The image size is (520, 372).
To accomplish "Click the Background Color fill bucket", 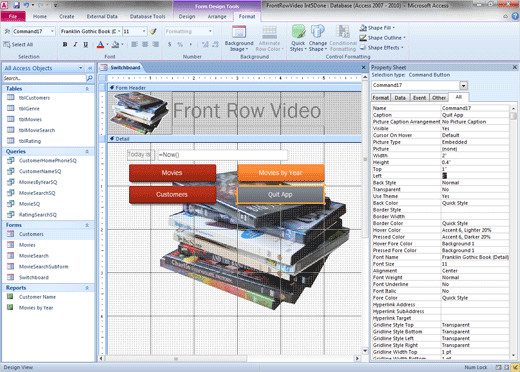I will pyautogui.click(x=115, y=44).
